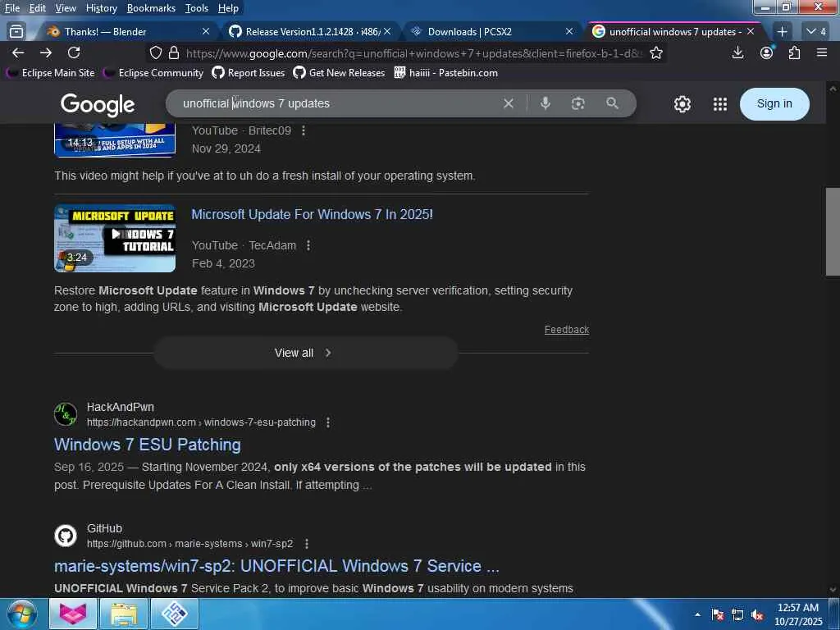Open the downloads panel
840x630 pixels.
[737, 52]
